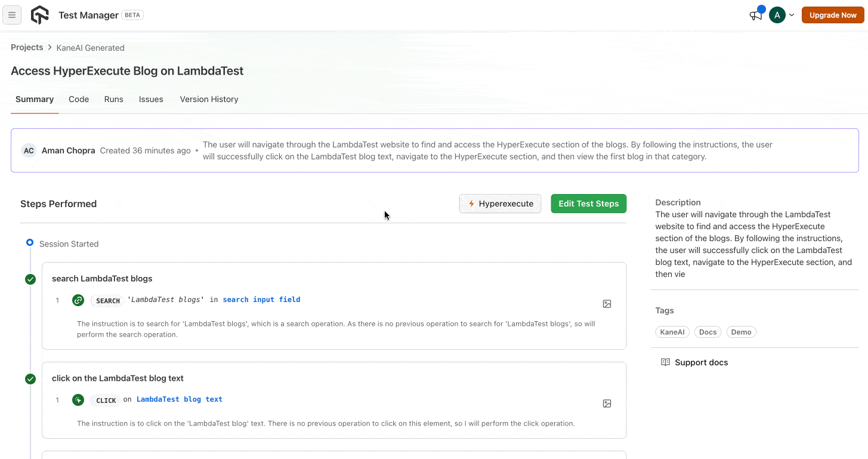Click the green click-action cursor icon
The height and width of the screenshot is (459, 868).
click(78, 400)
